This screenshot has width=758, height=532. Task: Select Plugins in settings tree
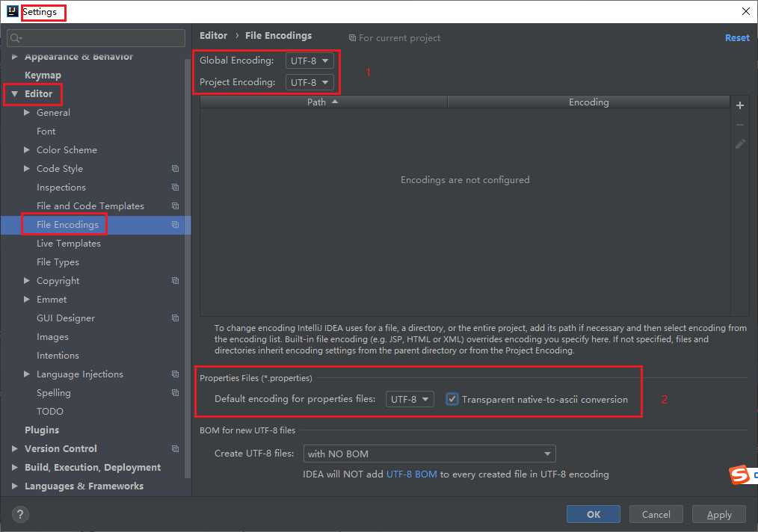point(42,430)
